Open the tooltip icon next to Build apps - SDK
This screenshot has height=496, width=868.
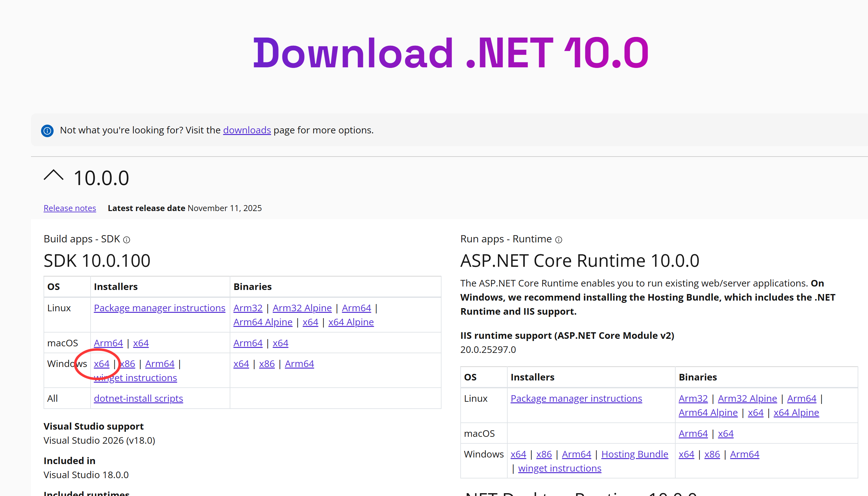pos(127,240)
